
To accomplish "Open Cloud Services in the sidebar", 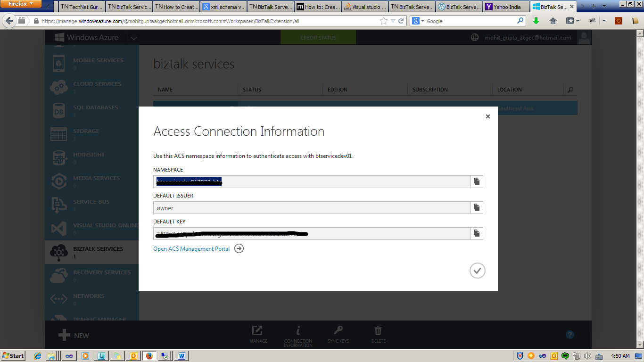I will click(x=92, y=87).
